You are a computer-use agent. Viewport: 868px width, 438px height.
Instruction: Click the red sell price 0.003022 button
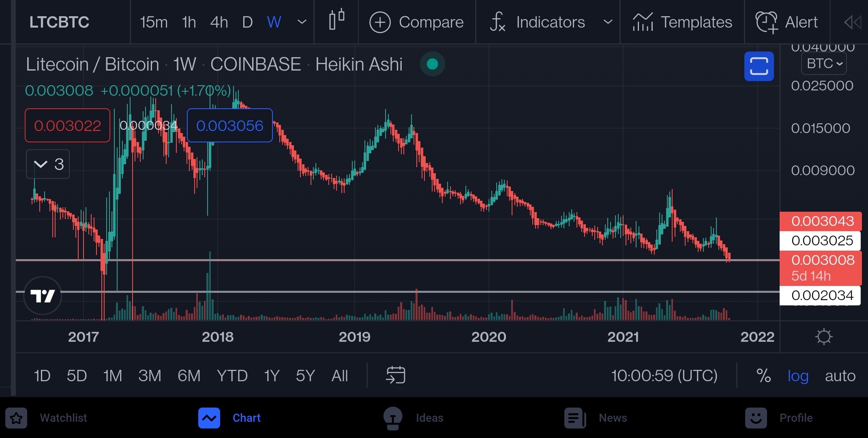[x=67, y=126]
